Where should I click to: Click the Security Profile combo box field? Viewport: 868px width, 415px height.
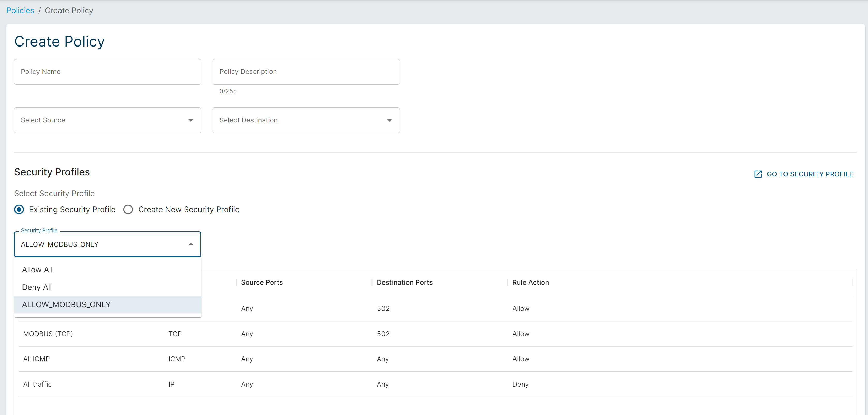tap(101, 244)
